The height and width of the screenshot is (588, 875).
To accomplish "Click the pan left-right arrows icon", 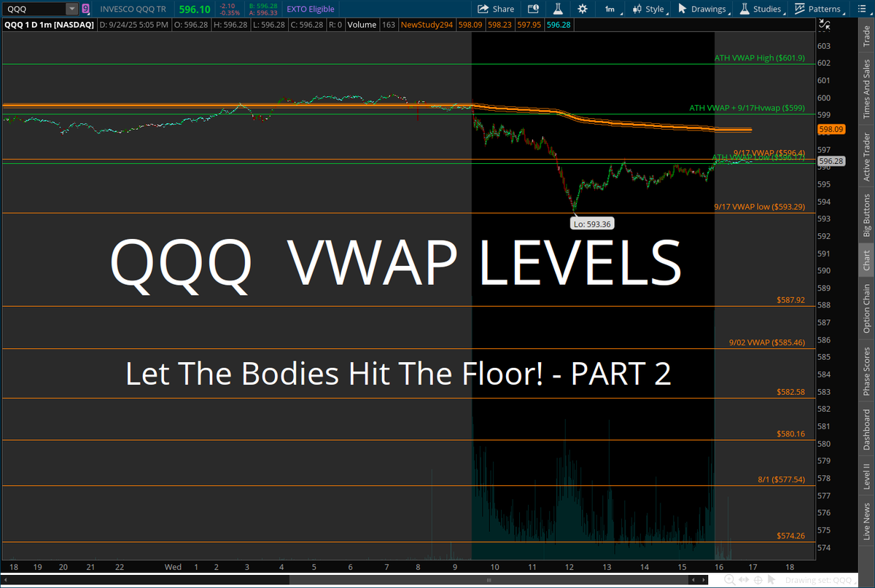I will click(x=744, y=580).
